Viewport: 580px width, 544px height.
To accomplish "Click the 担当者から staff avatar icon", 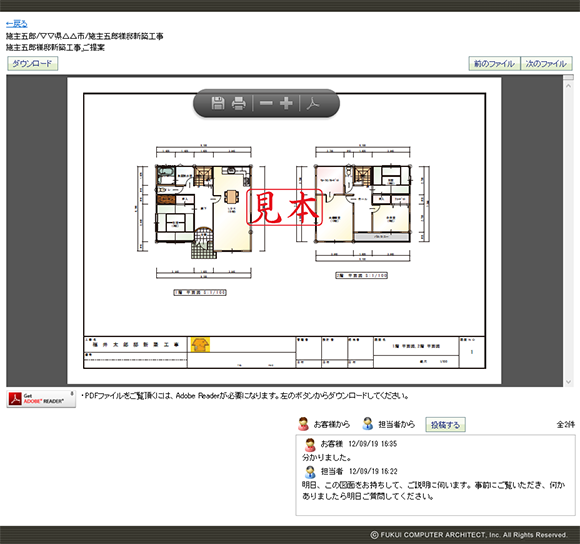I will pyautogui.click(x=367, y=424).
